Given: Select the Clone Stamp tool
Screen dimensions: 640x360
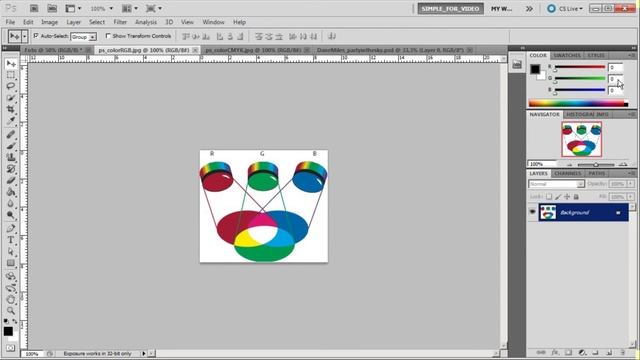Looking at the screenshot, I should coord(11,157).
